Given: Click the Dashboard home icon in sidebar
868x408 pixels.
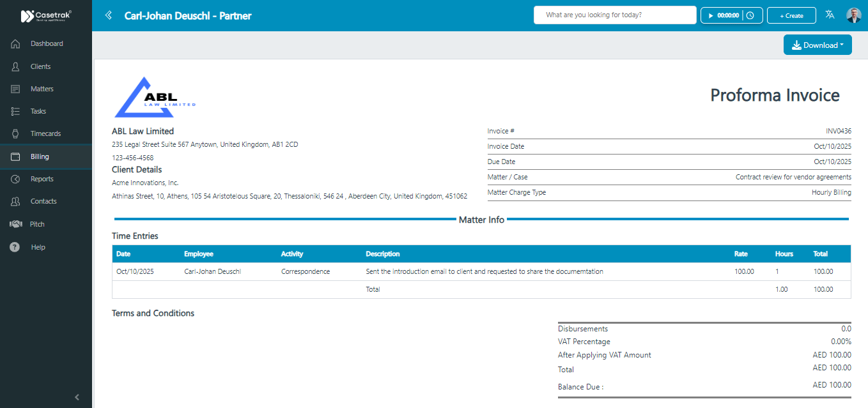Looking at the screenshot, I should (x=16, y=44).
